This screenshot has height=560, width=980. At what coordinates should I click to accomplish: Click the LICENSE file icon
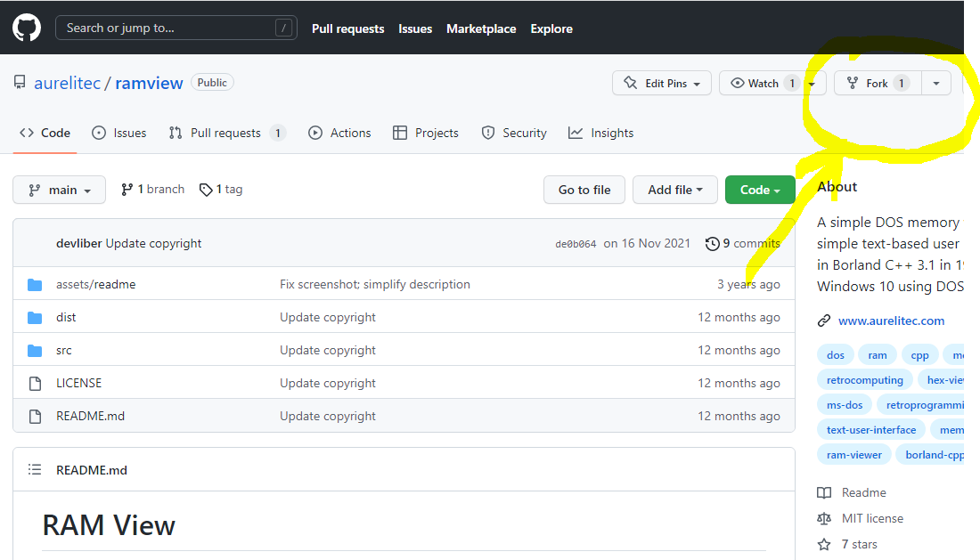35,384
